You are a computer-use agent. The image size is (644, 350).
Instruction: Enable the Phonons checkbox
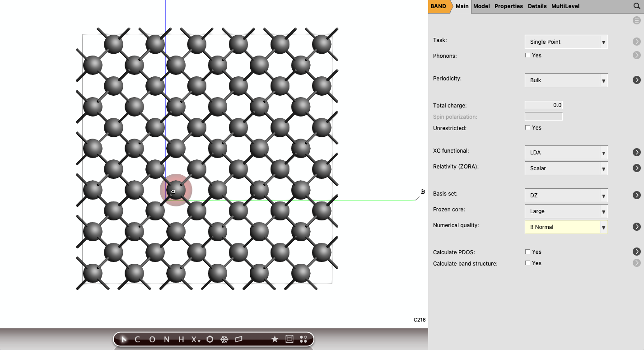(x=527, y=56)
